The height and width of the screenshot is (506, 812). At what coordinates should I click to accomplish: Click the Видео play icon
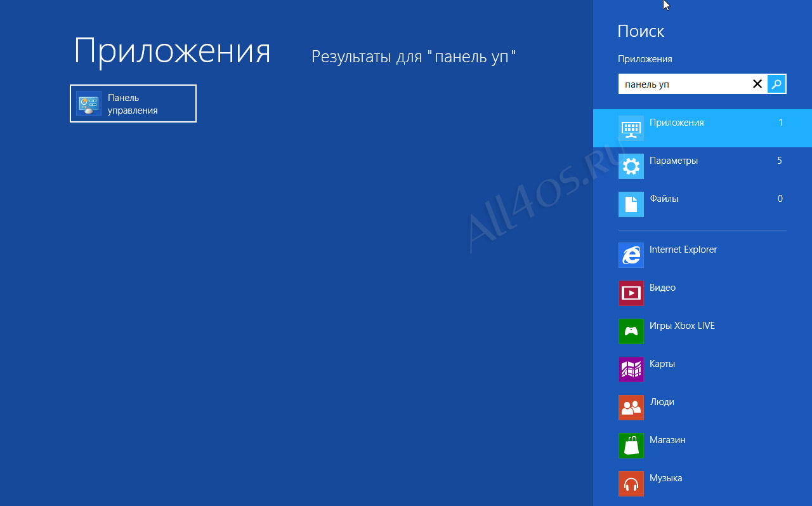pyautogui.click(x=631, y=293)
